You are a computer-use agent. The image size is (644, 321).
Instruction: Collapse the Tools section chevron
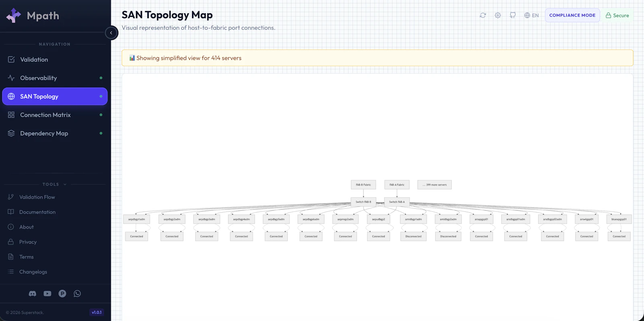click(x=65, y=184)
